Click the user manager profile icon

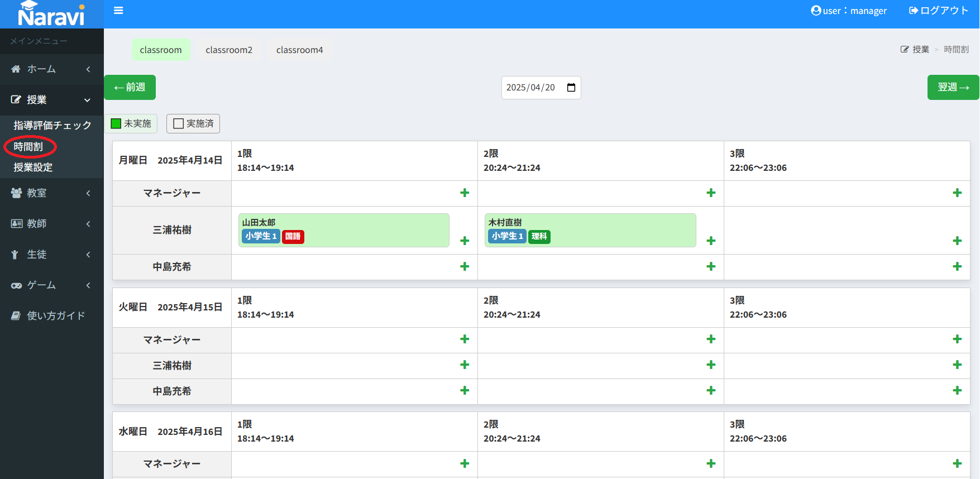coord(816,11)
